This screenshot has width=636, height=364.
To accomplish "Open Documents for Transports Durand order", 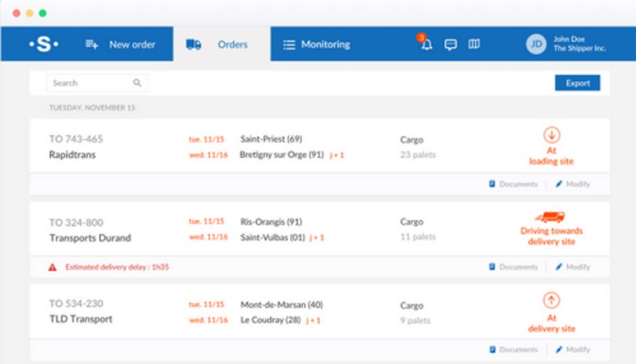I will click(513, 266).
